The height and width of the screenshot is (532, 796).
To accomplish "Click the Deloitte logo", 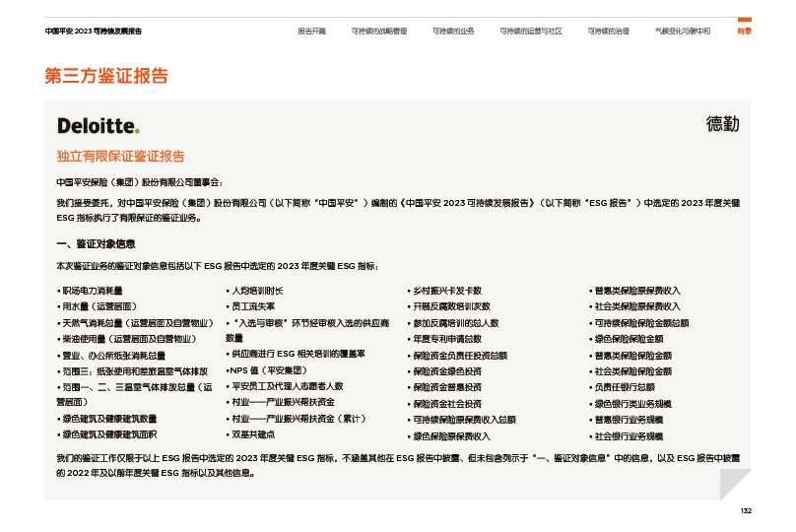I will tap(99, 125).
